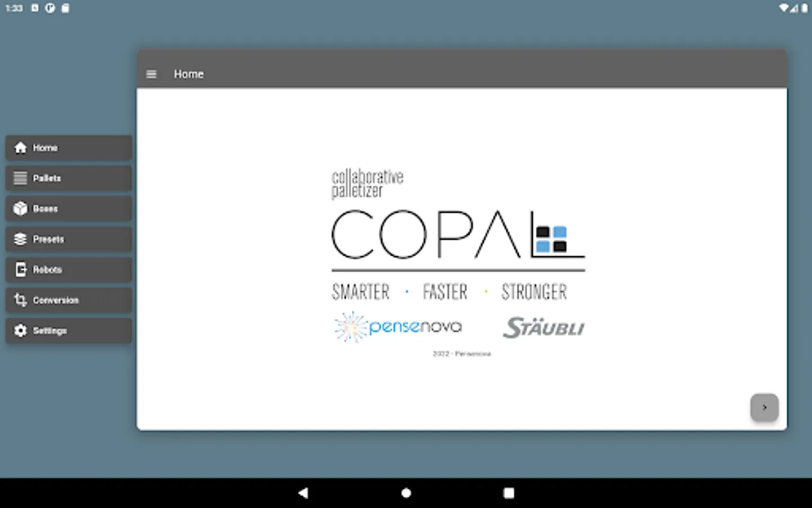Click the SMARTER tagline word

(x=360, y=292)
